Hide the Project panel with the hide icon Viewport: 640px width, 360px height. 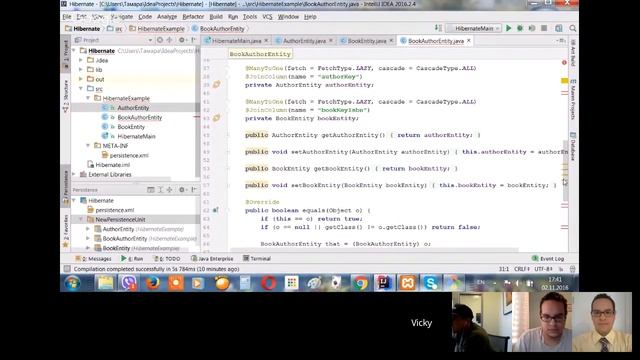pyautogui.click(x=193, y=40)
